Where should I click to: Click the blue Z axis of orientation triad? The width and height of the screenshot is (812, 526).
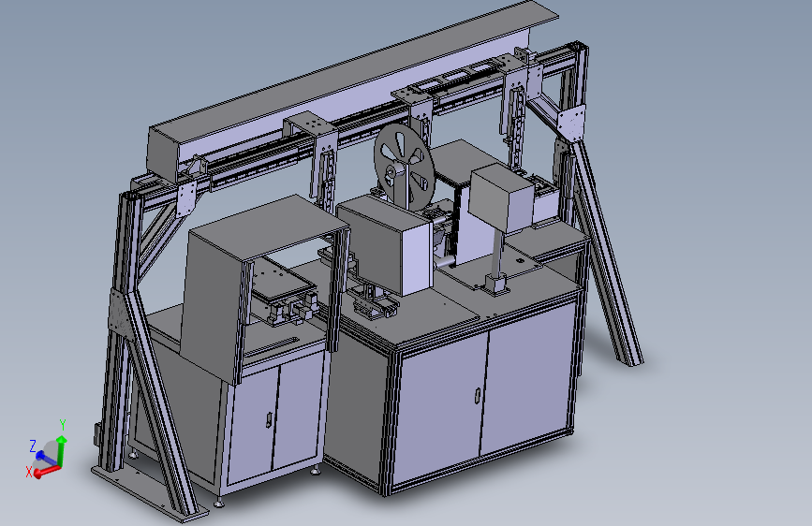46,458
